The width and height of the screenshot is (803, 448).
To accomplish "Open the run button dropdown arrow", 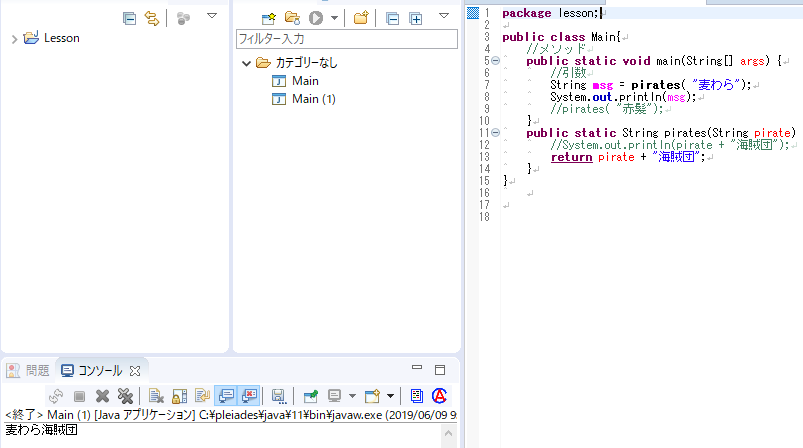I will (334, 18).
